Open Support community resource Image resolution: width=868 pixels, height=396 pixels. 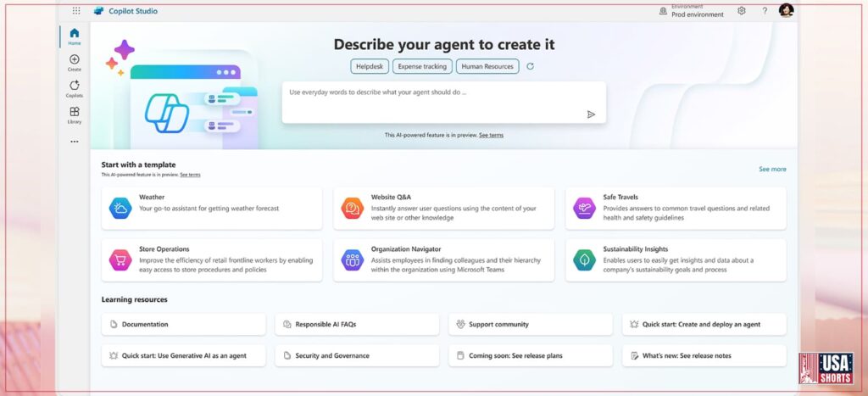click(x=531, y=325)
